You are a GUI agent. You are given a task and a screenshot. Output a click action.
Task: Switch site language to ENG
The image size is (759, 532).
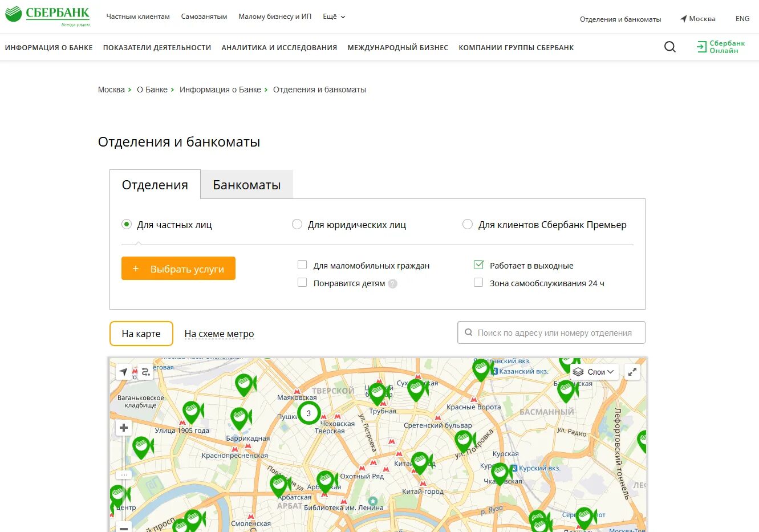pyautogui.click(x=742, y=19)
